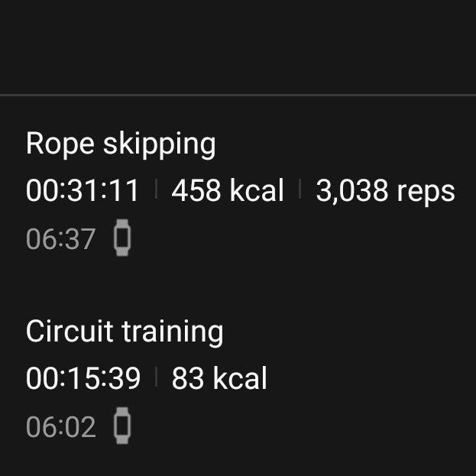Open the Rope skipping workout title
476x476 pixels.
[x=121, y=144]
